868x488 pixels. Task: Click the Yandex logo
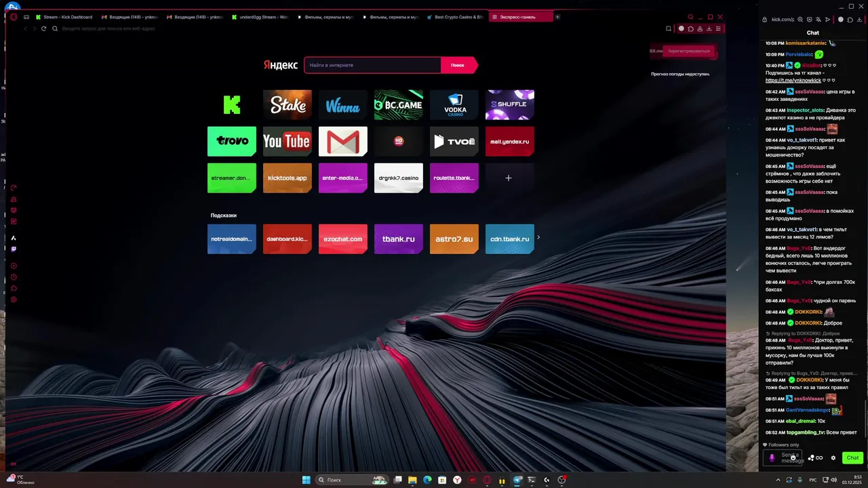click(281, 65)
